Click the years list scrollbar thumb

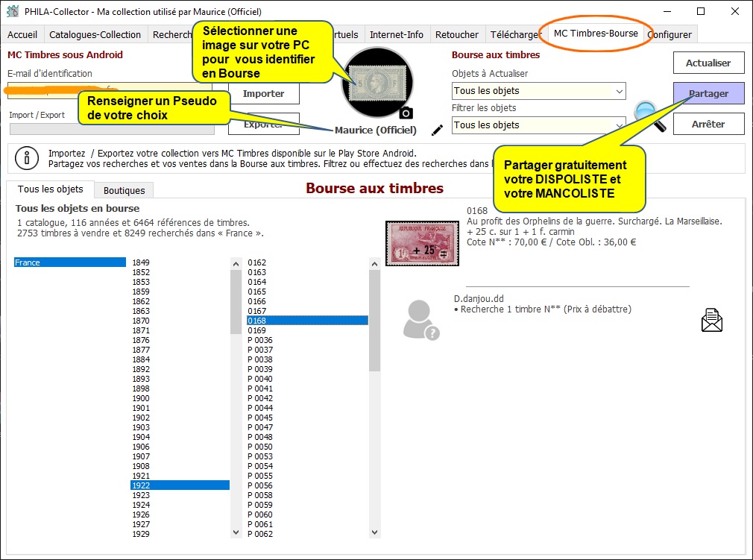coord(236,302)
